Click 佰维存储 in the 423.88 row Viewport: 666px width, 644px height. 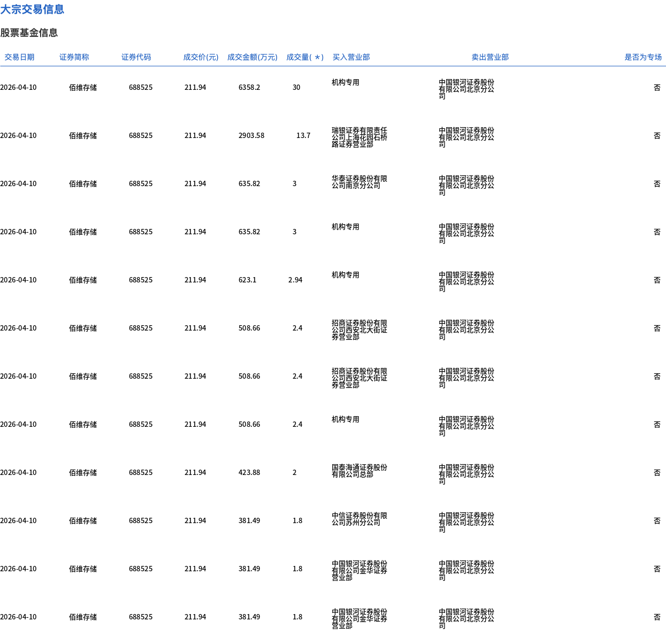83,472
